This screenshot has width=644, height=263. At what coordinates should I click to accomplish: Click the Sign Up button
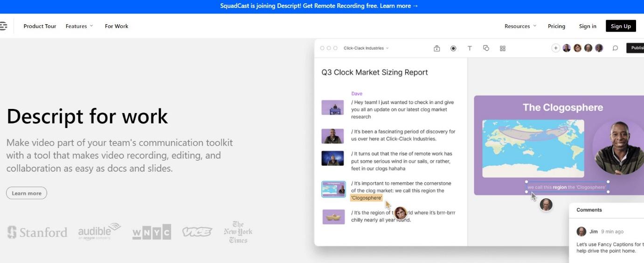click(x=621, y=26)
